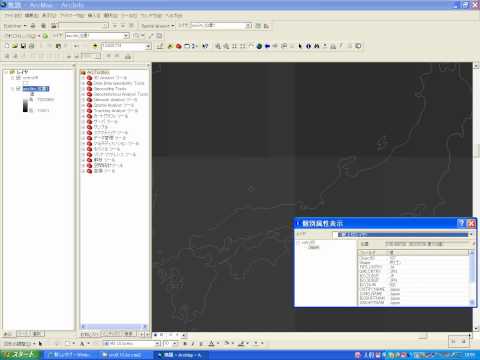Image resolution: width=480 pixels, height=360 pixels.
Task: Select the Identify tool
Action: tap(308, 46)
